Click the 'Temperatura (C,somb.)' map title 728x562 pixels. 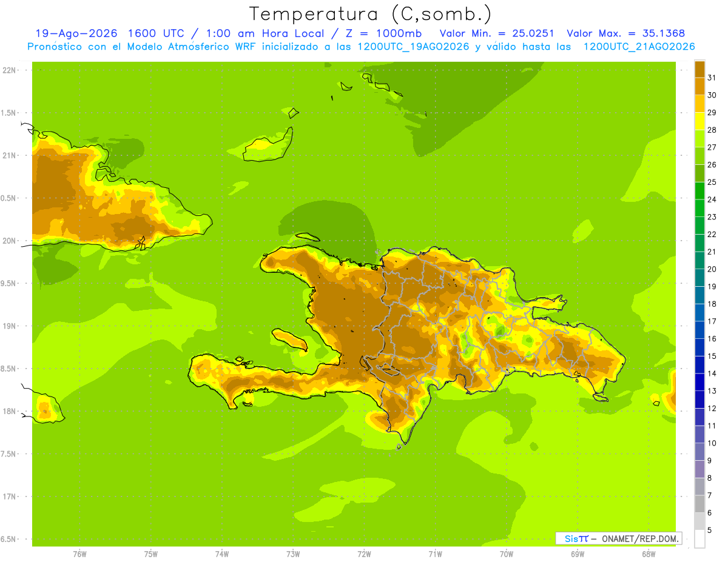pos(370,14)
